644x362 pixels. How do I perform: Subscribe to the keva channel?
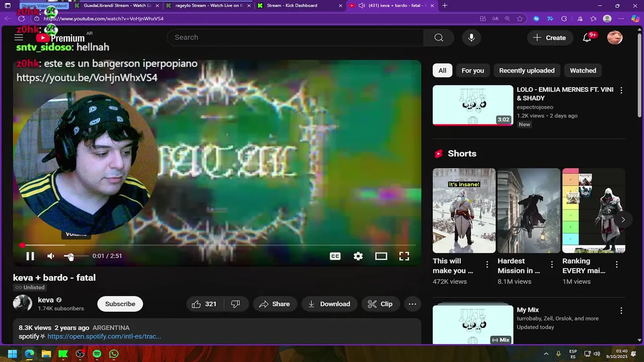click(120, 304)
